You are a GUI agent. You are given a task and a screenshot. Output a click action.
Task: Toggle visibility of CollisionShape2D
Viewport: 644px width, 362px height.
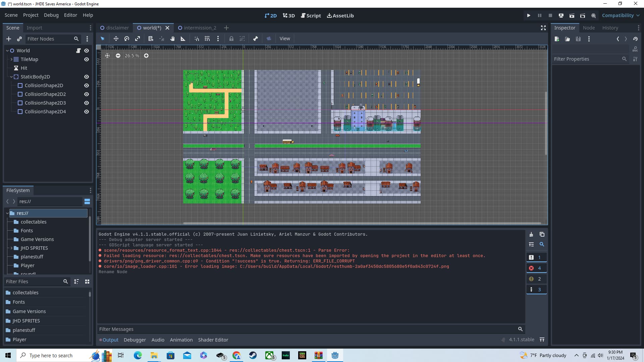(87, 85)
